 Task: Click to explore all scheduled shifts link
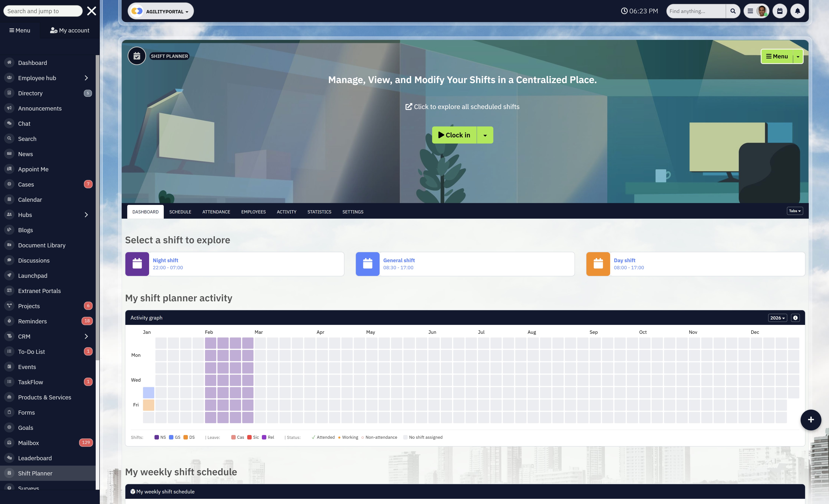pos(462,107)
